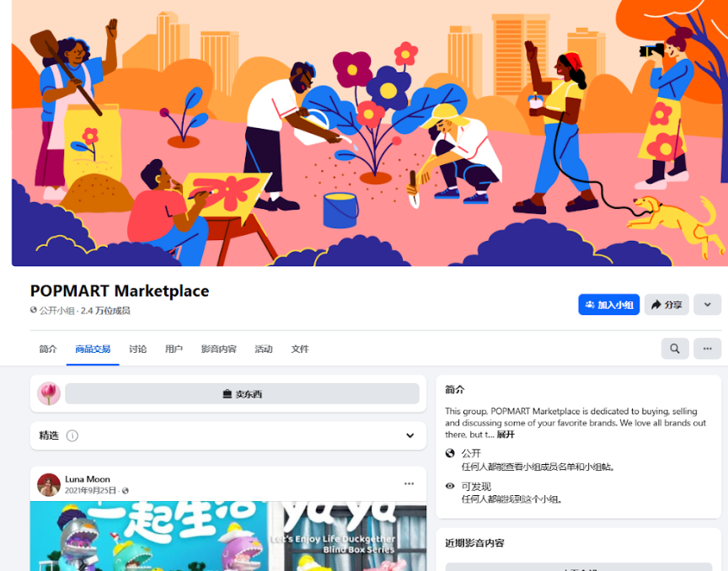Open Luna Moon's post options ellipsis

click(409, 483)
